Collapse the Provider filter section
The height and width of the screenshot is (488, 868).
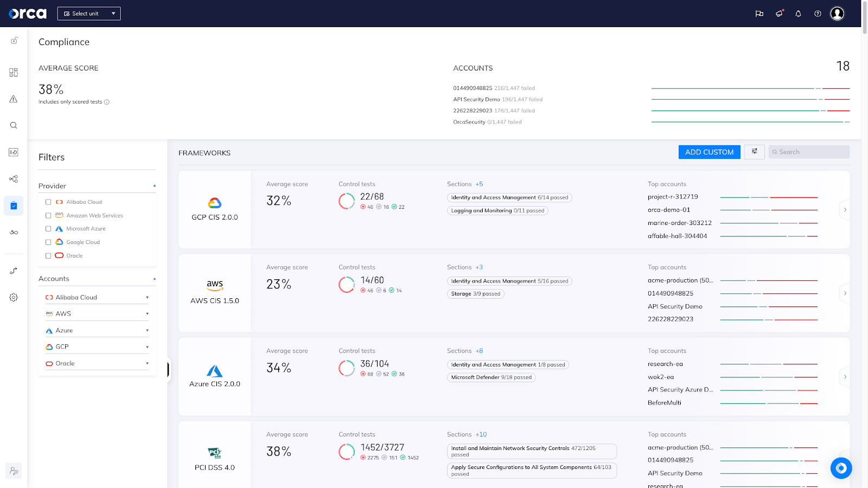click(154, 185)
